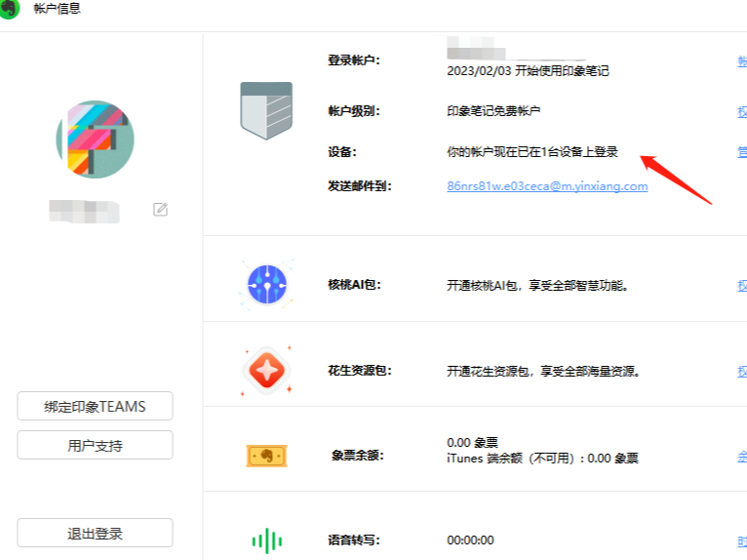Click the 帐户信息 title text

[58, 9]
